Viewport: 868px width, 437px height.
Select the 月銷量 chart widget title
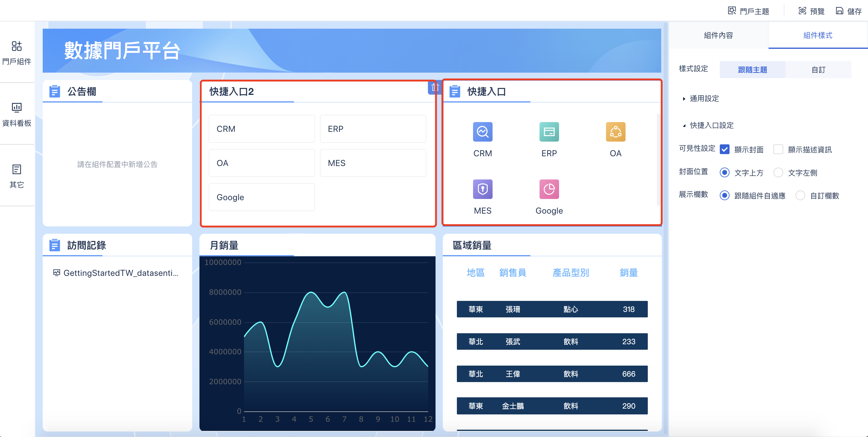click(x=224, y=245)
